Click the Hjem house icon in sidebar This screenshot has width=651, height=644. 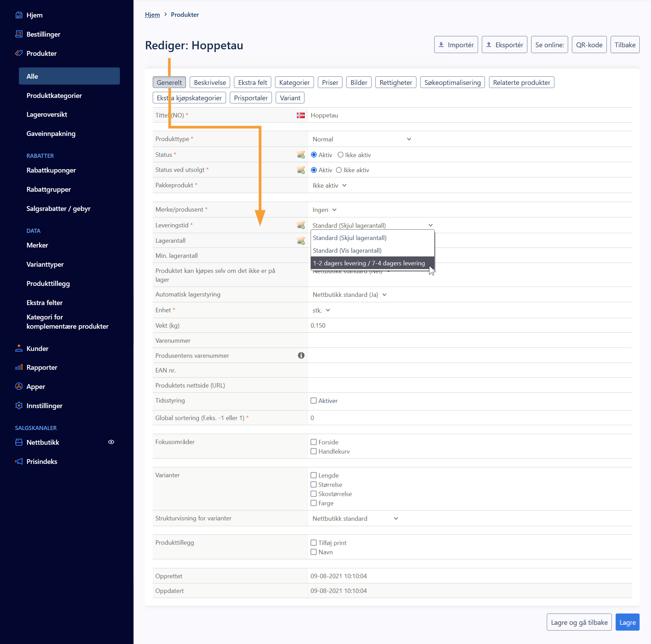19,15
